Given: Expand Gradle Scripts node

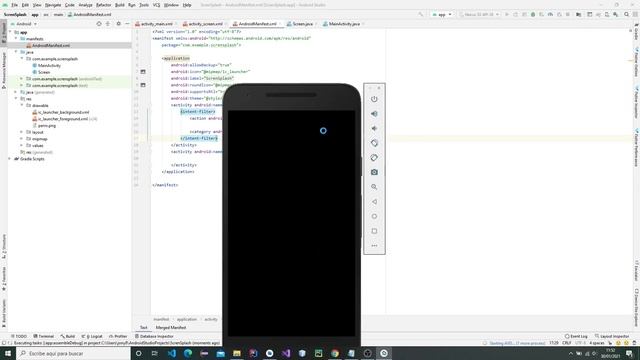Looking at the screenshot, I should pyautogui.click(x=10, y=159).
